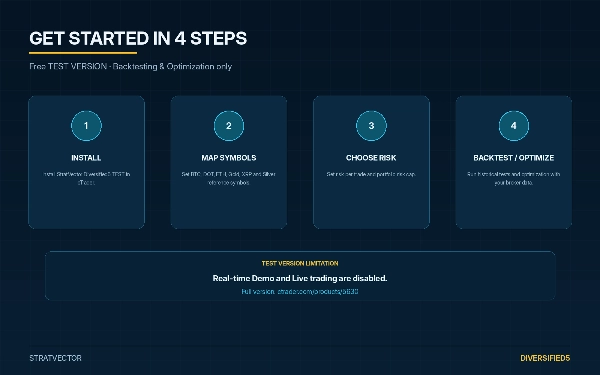
Task: Click the Free TEST VERSION subtitle line
Action: [130, 66]
